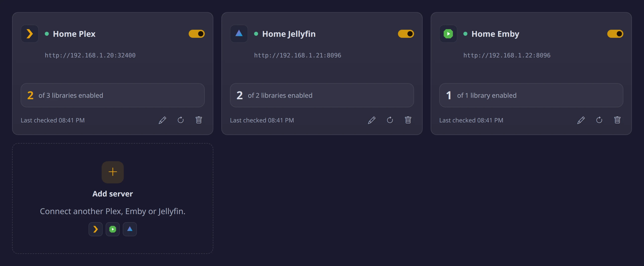Click the green status dot beside Home Plex
Viewport: 644px width, 266px height.
point(47,34)
